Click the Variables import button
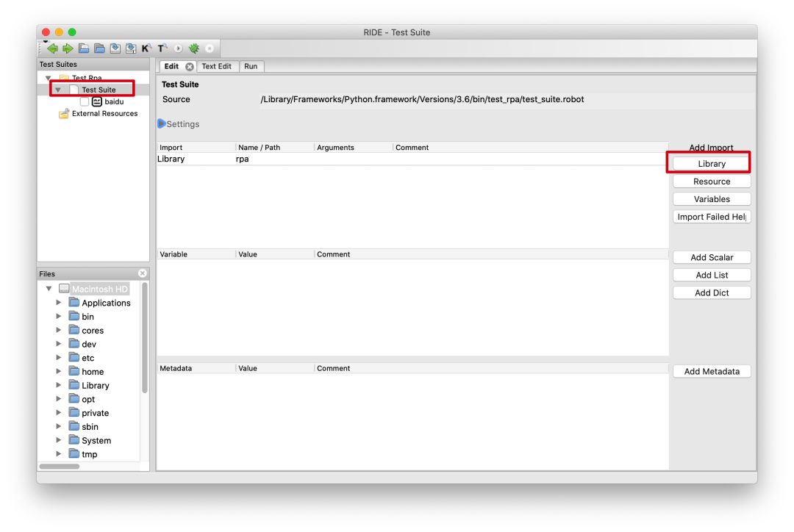The image size is (794, 532). click(712, 199)
